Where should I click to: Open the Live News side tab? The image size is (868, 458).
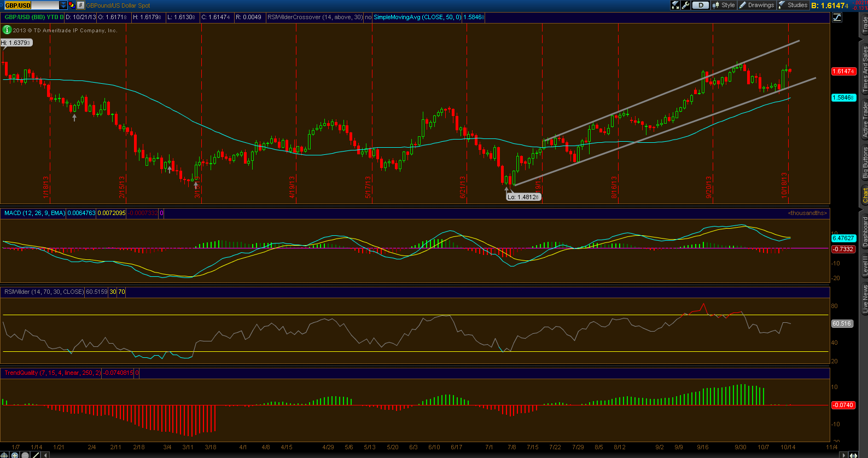(x=865, y=298)
